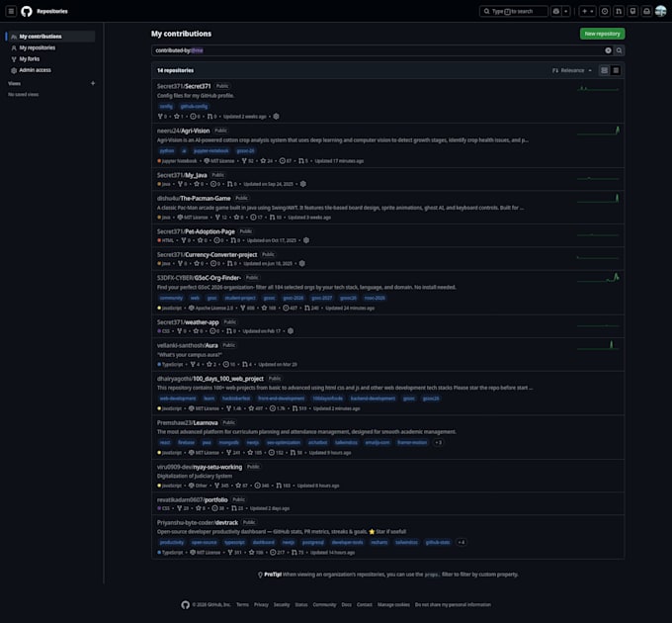The width and height of the screenshot is (672, 623).
Task: Click the star count icon on Agri-Vision
Action: (x=263, y=161)
